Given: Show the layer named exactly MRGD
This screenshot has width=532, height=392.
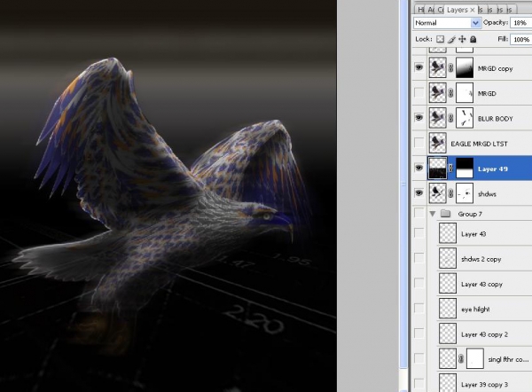Looking at the screenshot, I should tap(419, 92).
